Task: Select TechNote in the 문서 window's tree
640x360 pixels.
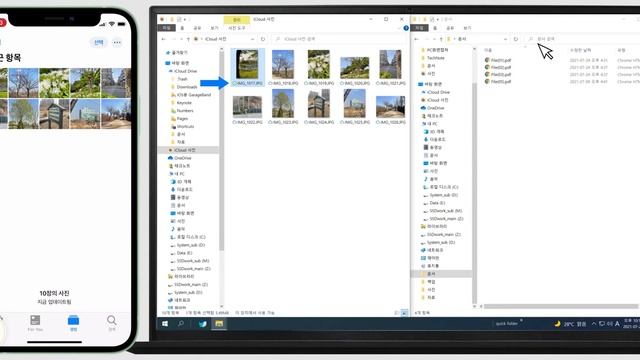Action: (x=433, y=58)
